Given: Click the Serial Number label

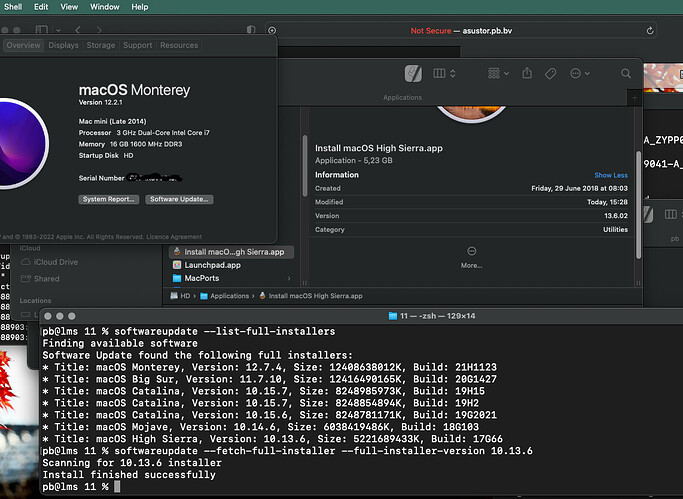Looking at the screenshot, I should (x=101, y=178).
